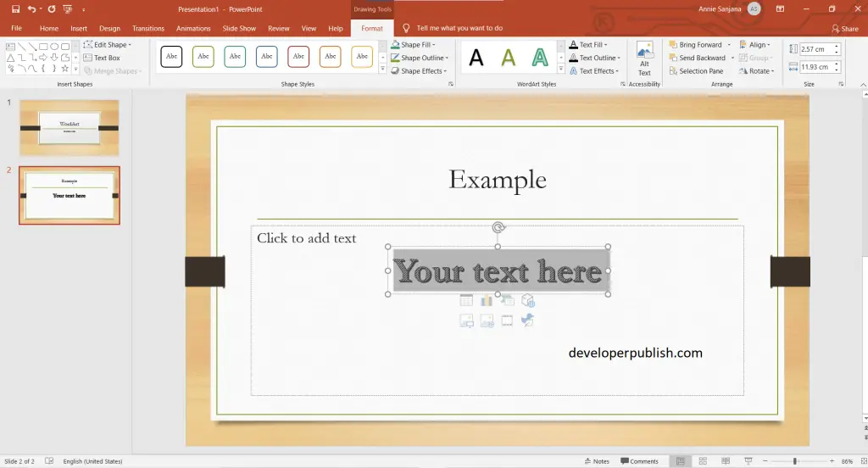Select slide 2 thumbnail
The height and width of the screenshot is (468, 868).
click(x=70, y=196)
